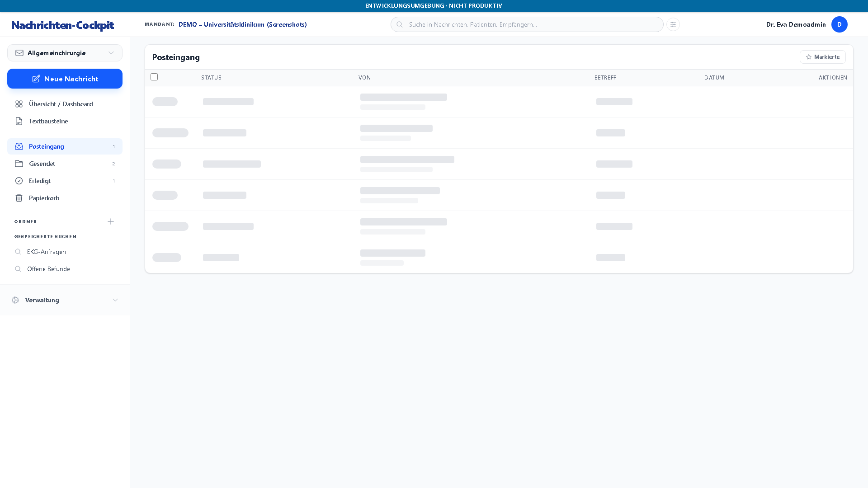Click the magnifier icon beside Offene Befunde
This screenshot has height=488, width=868.
pos(18,269)
